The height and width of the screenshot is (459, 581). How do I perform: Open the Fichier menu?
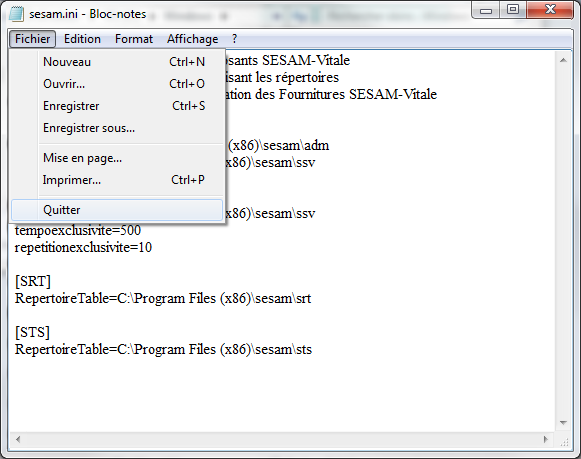(x=33, y=39)
